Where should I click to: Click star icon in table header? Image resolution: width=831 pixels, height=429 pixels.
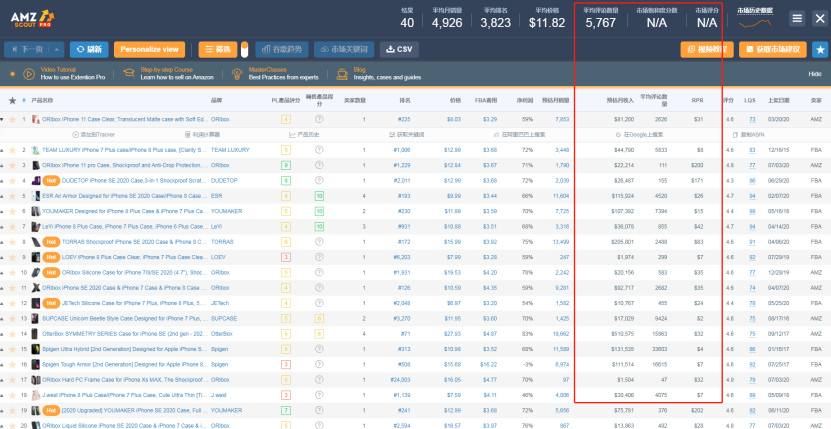[12, 100]
